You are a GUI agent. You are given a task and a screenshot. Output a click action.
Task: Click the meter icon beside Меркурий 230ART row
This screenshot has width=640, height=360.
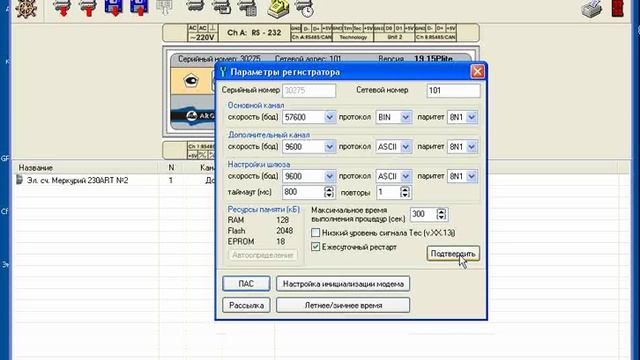tap(19, 180)
